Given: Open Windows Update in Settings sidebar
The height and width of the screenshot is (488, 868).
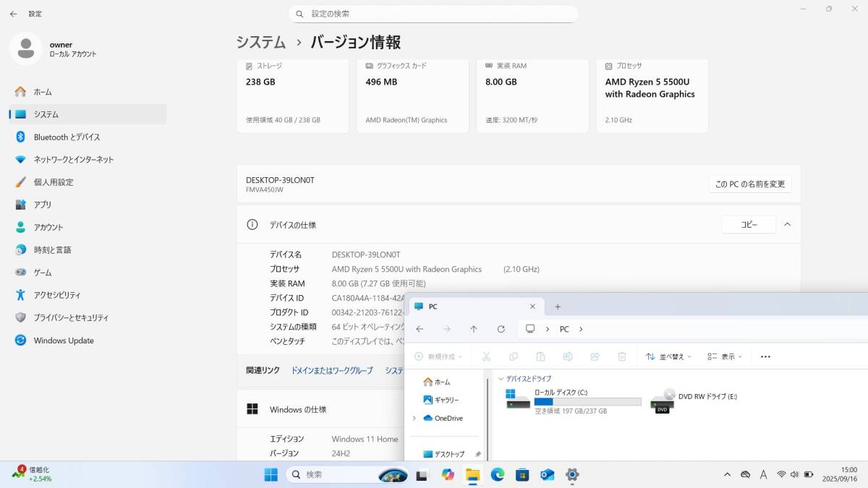Looking at the screenshot, I should tap(64, 340).
